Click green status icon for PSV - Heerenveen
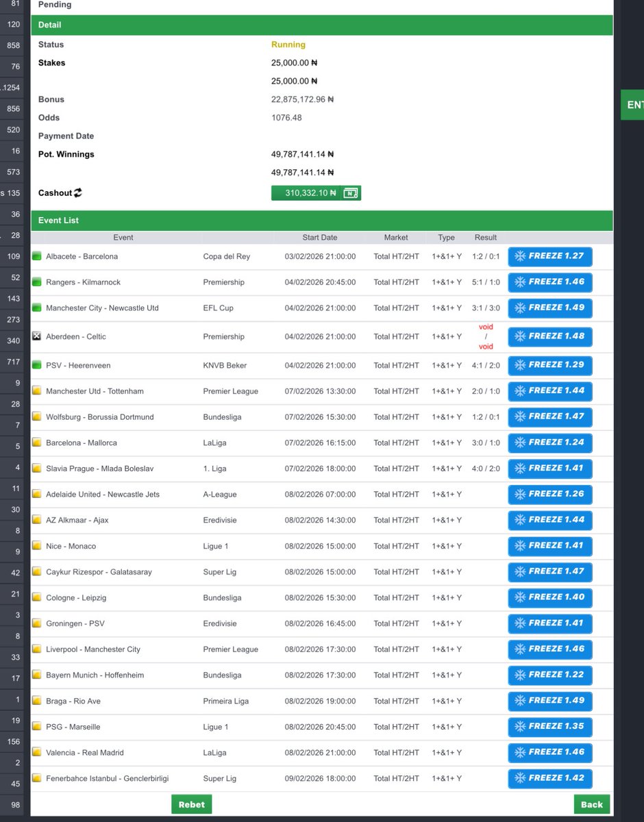The width and height of the screenshot is (644, 822). [37, 365]
